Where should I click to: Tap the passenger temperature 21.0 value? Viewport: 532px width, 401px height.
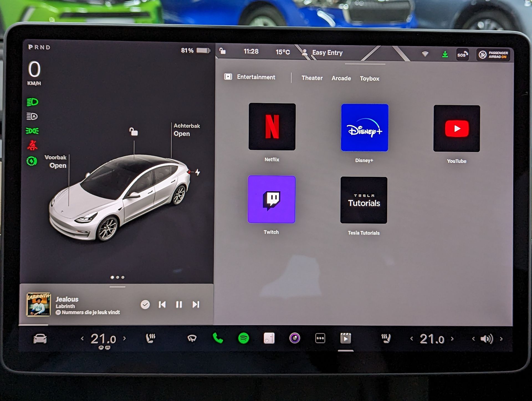coord(432,339)
